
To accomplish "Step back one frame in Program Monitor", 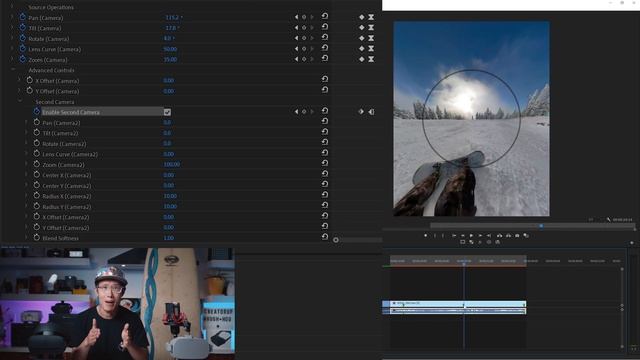I will 462,236.
